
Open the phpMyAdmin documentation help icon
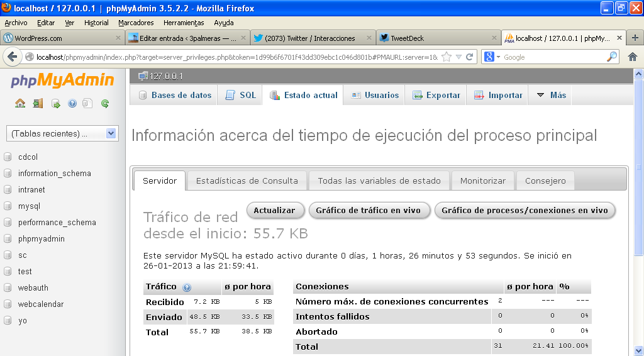[x=72, y=104]
